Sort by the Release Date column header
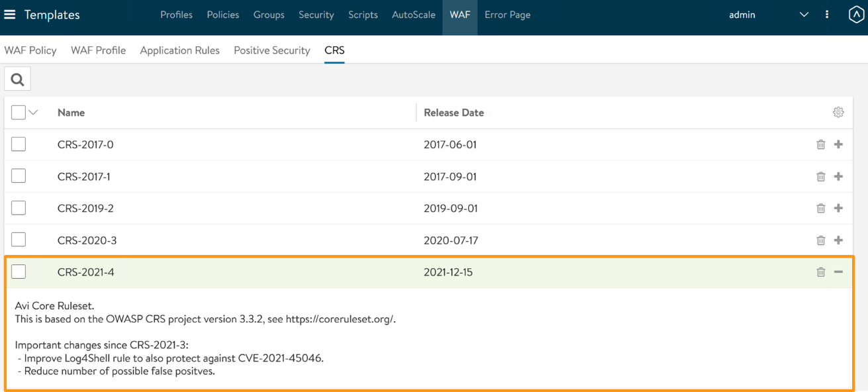The image size is (868, 392). click(454, 113)
